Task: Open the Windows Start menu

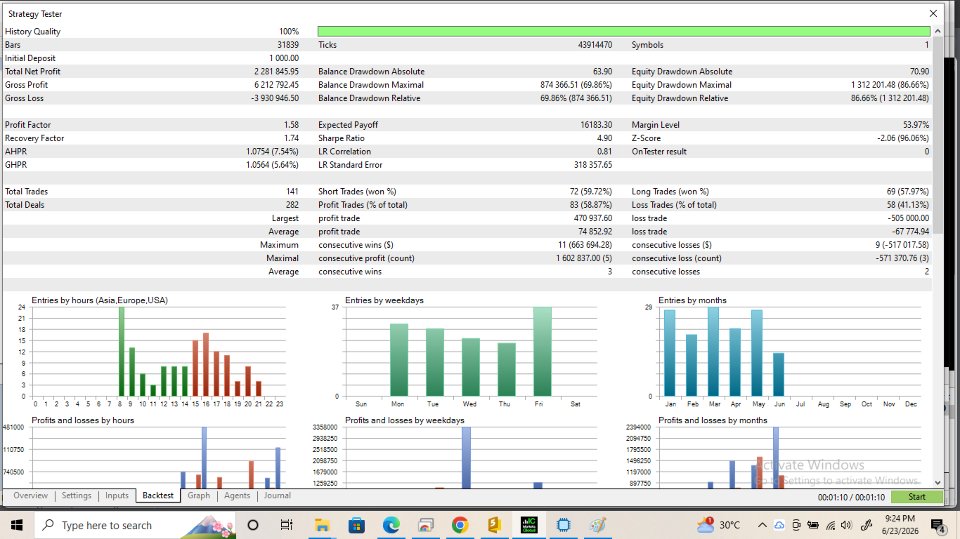Action: click(17, 525)
